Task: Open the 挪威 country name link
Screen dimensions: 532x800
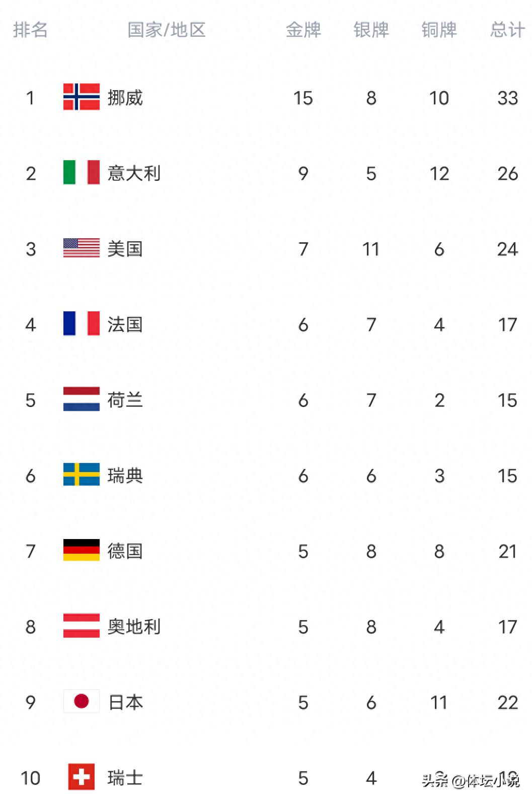Action: click(125, 98)
